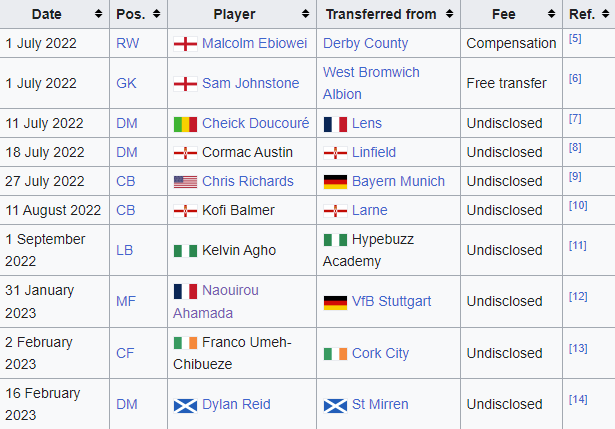Open the Naouirou Ahamada player link

click(x=216, y=302)
